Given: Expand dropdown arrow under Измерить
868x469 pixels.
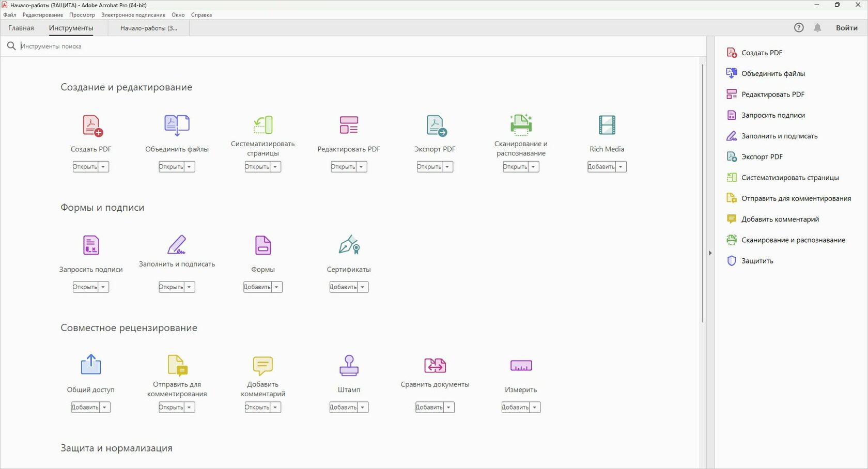Looking at the screenshot, I should coord(535,408).
